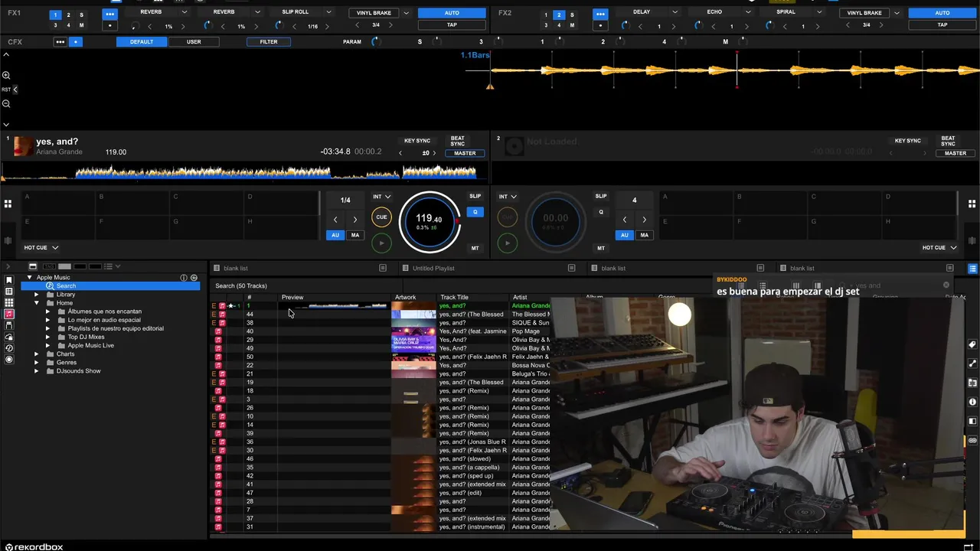The width and height of the screenshot is (980, 551).
Task: Click deck 1 BEAT SYNC button
Action: point(457,141)
